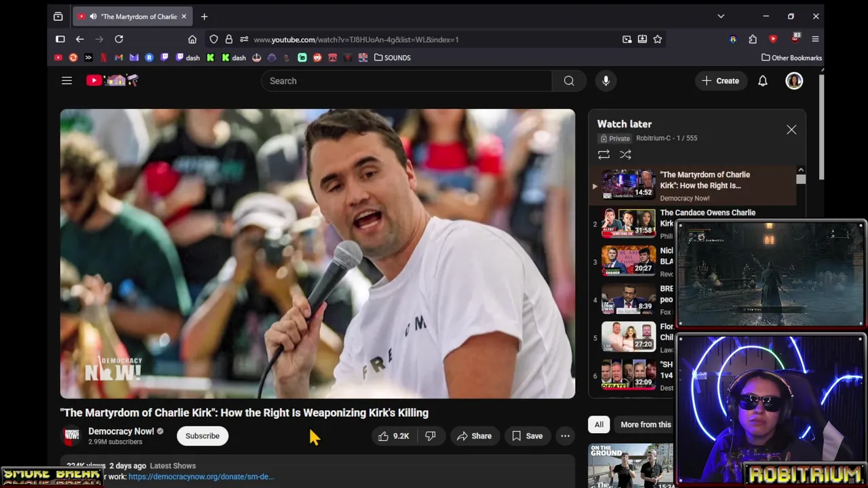The width and height of the screenshot is (868, 488).
Task: Toggle loop playlist in Watch later
Action: [x=604, y=155]
